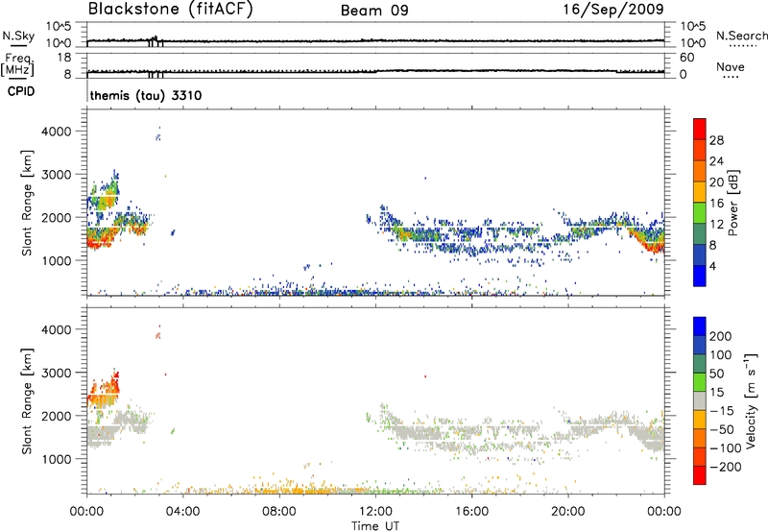Click the '08:00' time tick label
This screenshot has width=768, height=532.
coord(279,512)
